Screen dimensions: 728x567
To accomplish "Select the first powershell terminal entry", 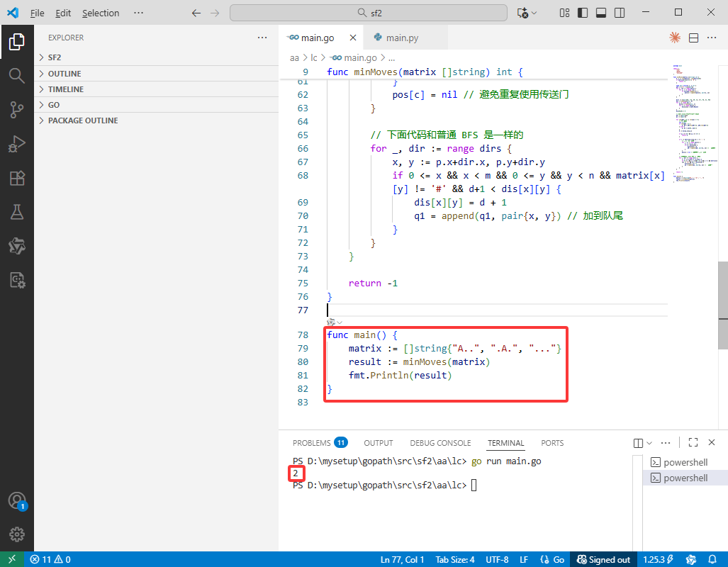I will click(x=685, y=462).
